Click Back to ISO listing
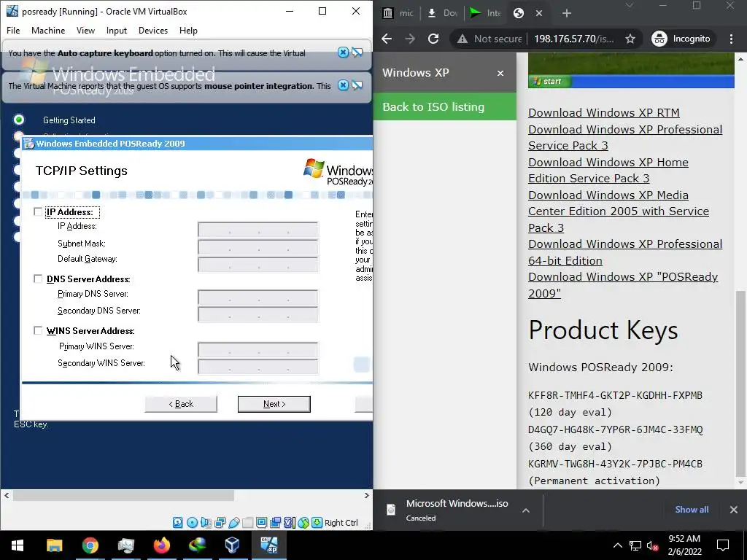747x560 pixels. 445,106
